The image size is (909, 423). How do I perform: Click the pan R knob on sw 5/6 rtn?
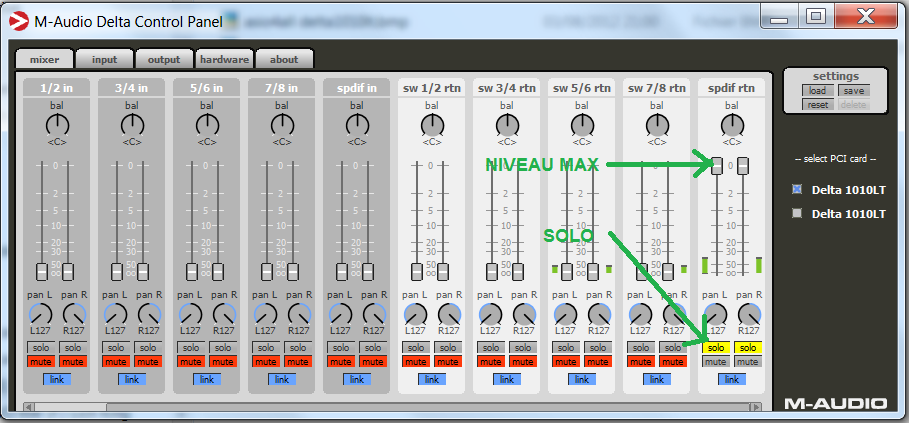(599, 314)
